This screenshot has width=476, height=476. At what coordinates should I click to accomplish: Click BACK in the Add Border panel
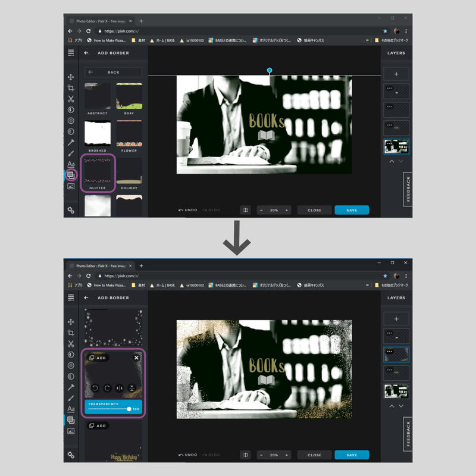coord(115,72)
